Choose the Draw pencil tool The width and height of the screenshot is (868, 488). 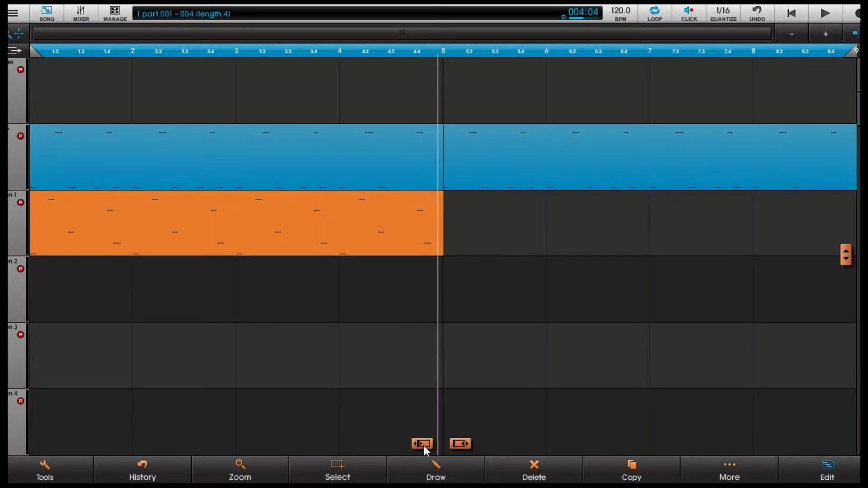pyautogui.click(x=436, y=470)
